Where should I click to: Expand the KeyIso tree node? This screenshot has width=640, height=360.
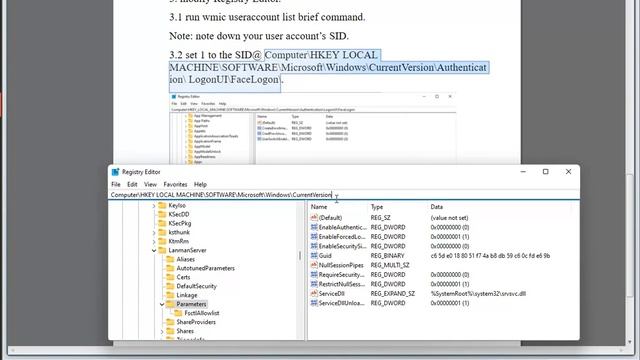(x=154, y=206)
